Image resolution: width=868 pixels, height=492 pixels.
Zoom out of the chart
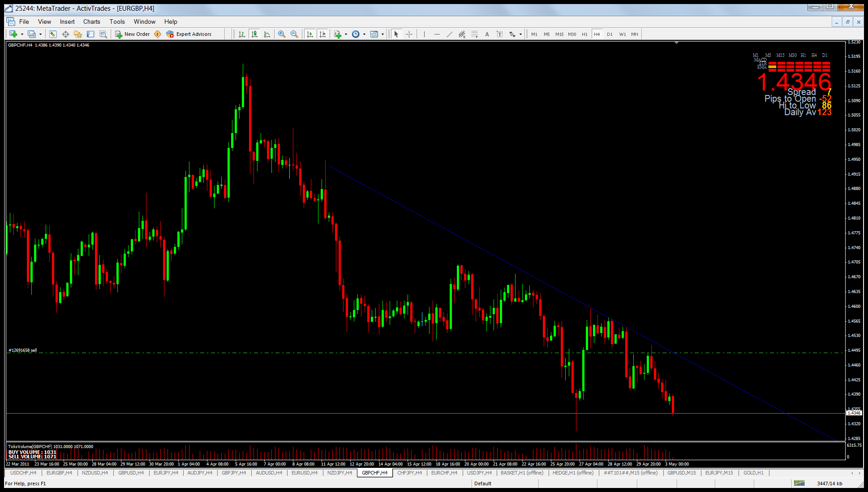pyautogui.click(x=294, y=34)
